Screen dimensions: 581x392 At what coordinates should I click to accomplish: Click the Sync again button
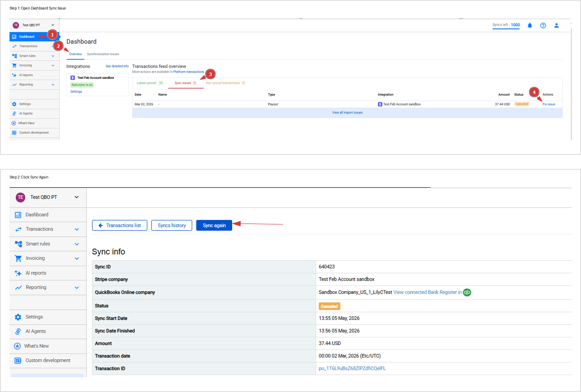point(214,226)
